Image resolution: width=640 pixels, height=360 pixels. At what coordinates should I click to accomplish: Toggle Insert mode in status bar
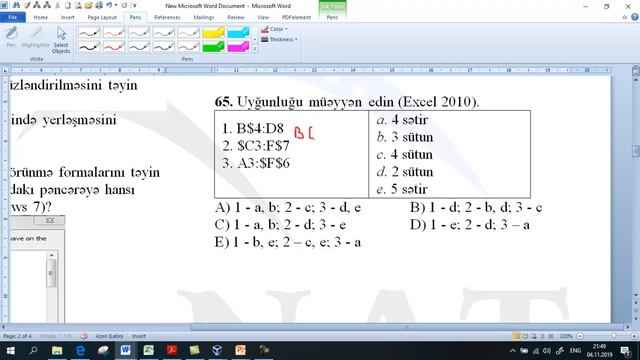[139, 336]
